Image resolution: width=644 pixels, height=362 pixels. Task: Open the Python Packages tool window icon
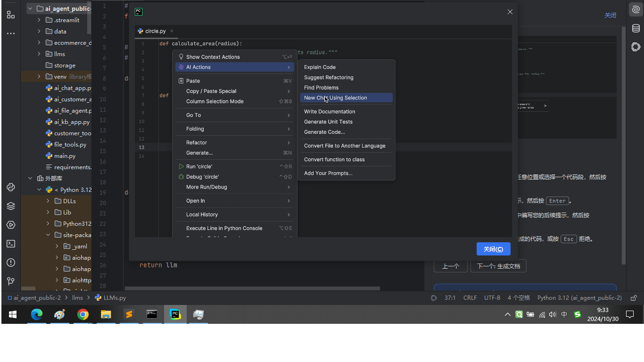[x=11, y=206]
